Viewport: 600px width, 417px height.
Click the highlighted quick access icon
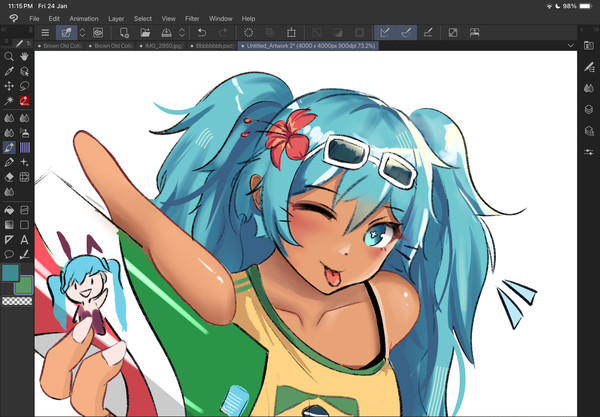(66, 33)
